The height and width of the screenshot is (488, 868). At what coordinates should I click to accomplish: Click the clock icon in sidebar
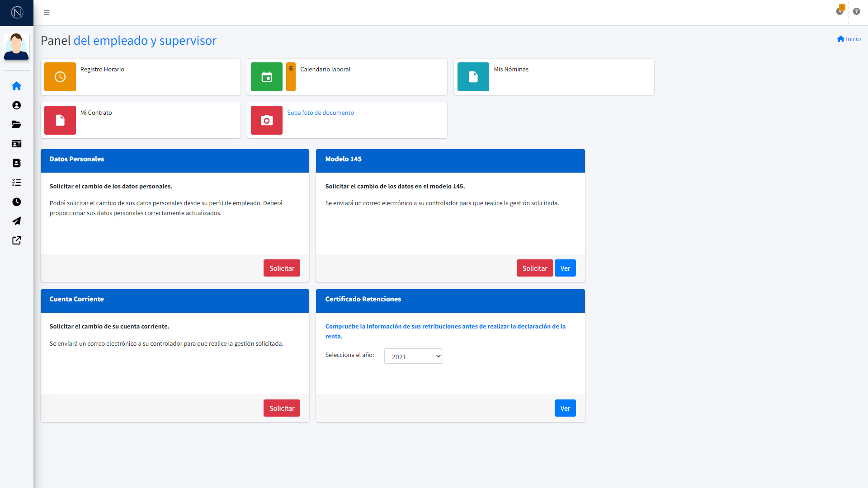(17, 202)
